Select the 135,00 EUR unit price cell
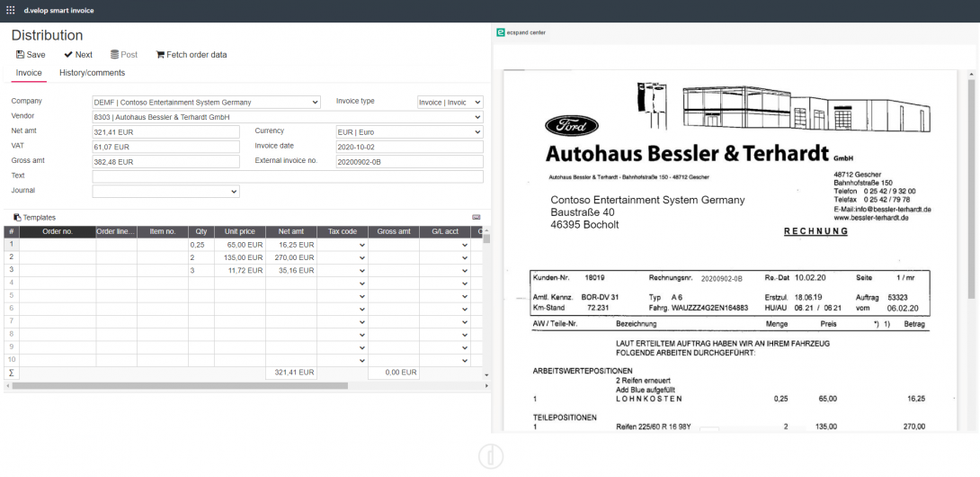980x477 pixels. [x=240, y=258]
